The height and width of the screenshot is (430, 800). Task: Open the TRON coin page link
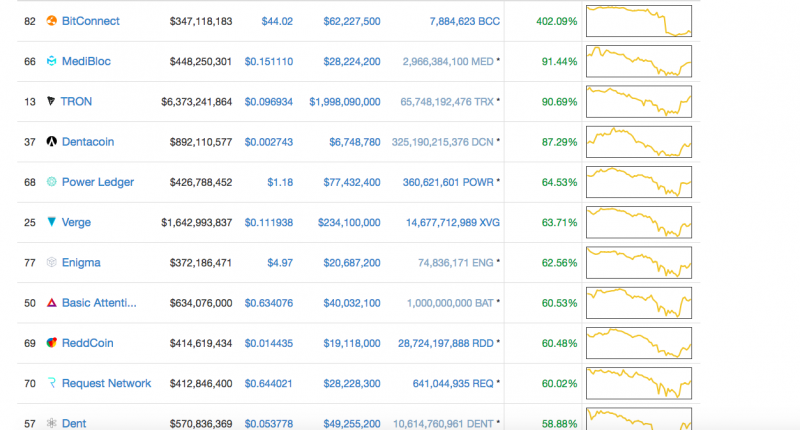click(76, 102)
